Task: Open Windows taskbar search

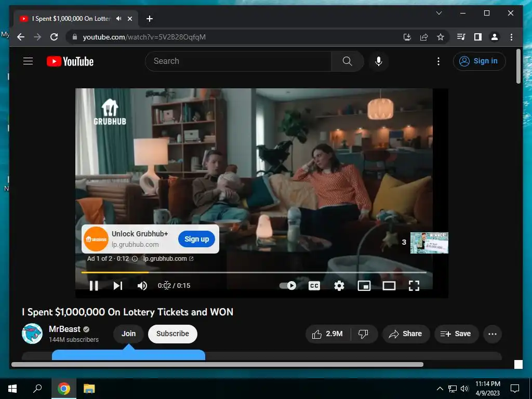Action: point(37,389)
